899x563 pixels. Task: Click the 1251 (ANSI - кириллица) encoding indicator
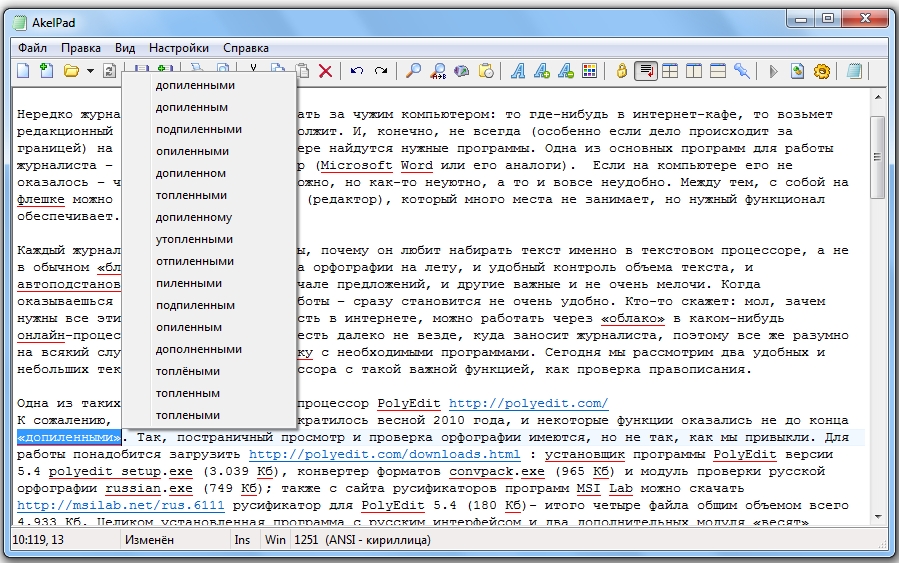tap(362, 540)
